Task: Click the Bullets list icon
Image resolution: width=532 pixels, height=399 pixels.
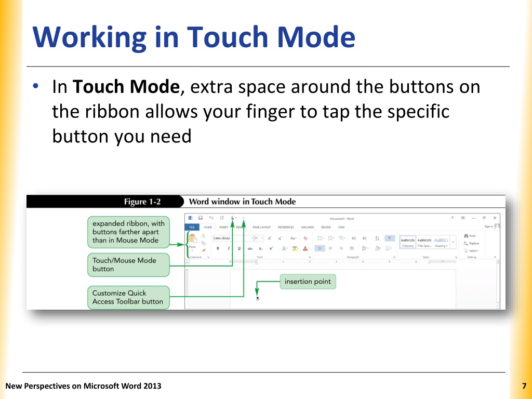Action: pyautogui.click(x=321, y=238)
